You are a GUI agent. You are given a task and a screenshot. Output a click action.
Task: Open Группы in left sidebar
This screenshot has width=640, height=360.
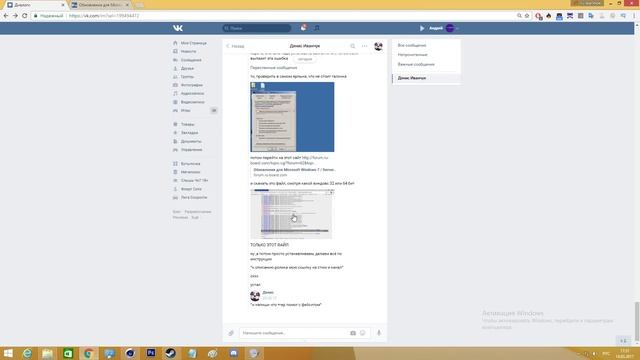click(x=187, y=77)
